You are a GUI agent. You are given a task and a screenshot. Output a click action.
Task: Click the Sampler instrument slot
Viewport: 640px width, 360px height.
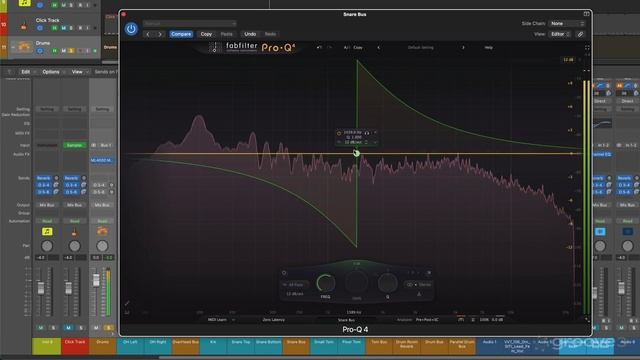74,145
